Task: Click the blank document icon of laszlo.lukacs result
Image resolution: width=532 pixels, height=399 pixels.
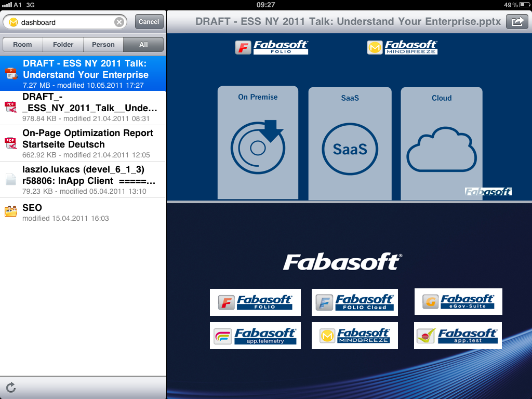Action: pyautogui.click(x=11, y=179)
